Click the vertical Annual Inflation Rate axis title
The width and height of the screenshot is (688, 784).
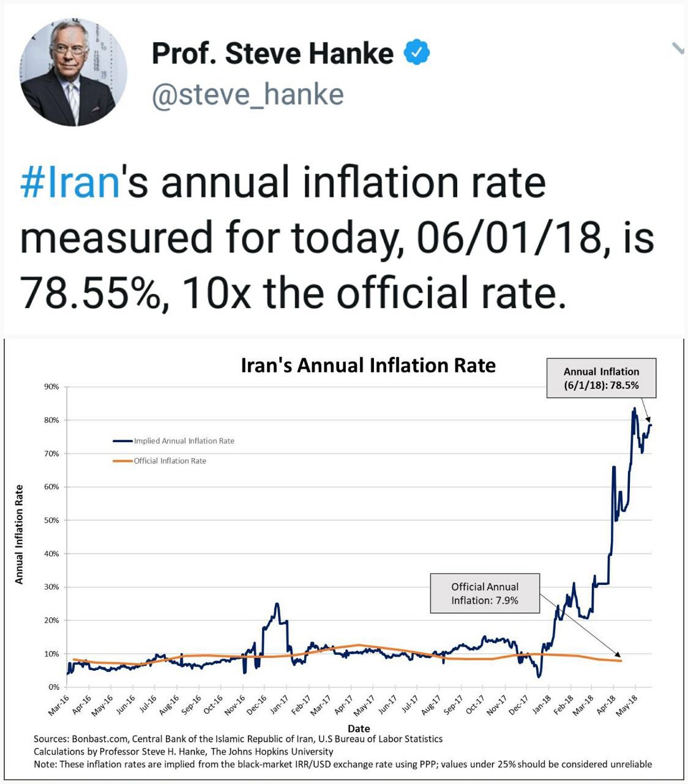point(19,534)
